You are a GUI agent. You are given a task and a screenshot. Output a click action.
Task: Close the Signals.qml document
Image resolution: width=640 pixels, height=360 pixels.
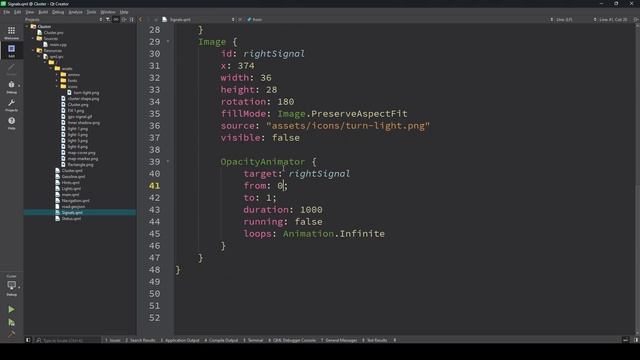pyautogui.click(x=240, y=19)
